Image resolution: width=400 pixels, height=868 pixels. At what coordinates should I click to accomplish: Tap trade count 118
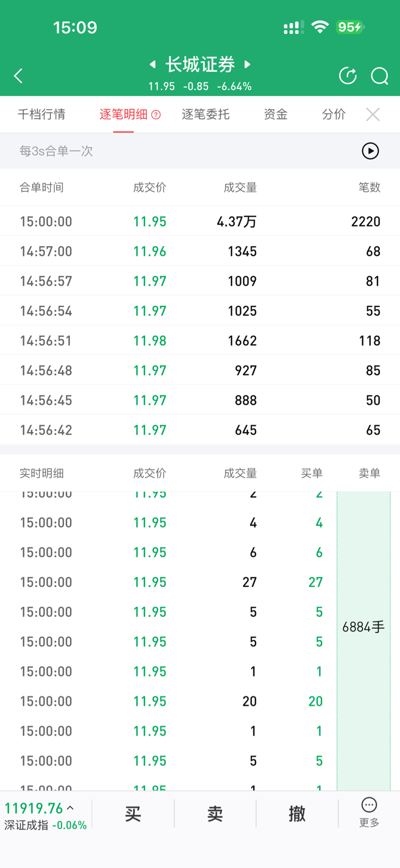pyautogui.click(x=369, y=341)
